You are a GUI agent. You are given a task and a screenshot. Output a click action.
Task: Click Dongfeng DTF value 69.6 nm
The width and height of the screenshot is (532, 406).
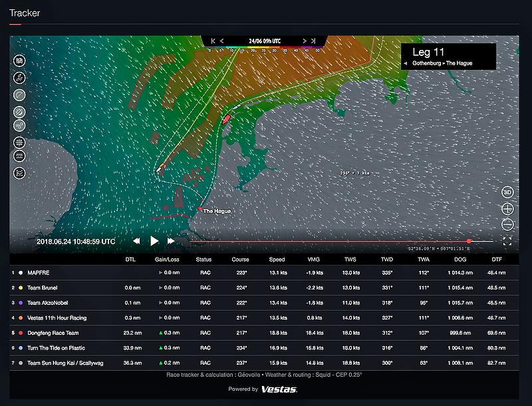[x=497, y=333]
